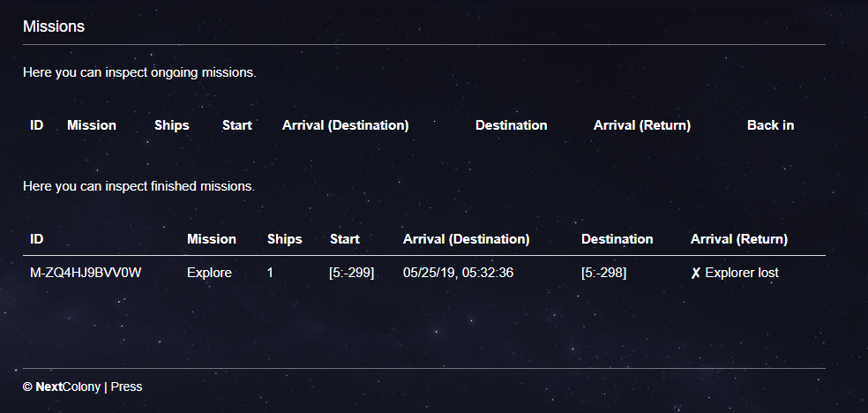Click the ships count cell showing 1

click(x=270, y=273)
